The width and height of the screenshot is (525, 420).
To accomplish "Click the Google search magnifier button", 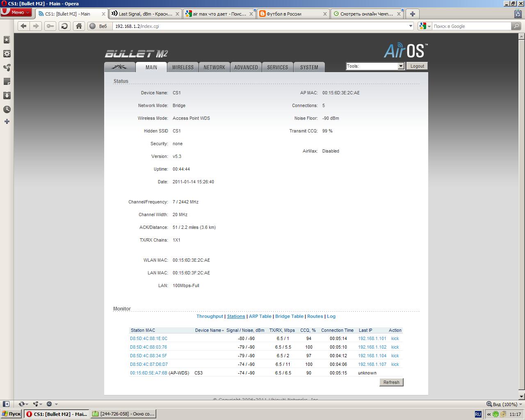I will pyautogui.click(x=516, y=26).
